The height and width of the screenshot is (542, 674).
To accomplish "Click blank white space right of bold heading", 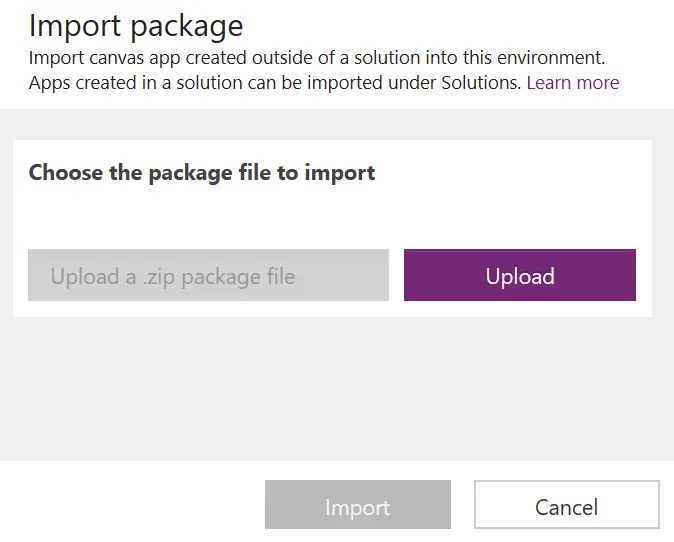I will (510, 172).
